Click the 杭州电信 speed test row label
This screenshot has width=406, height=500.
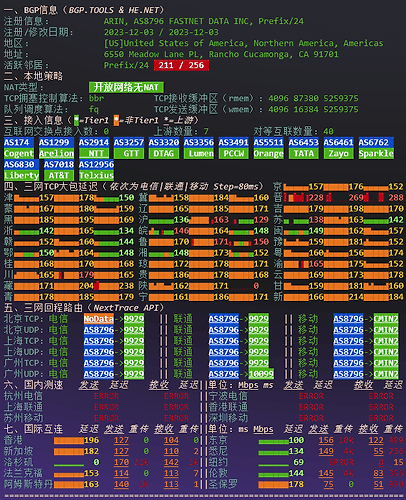click(x=23, y=396)
